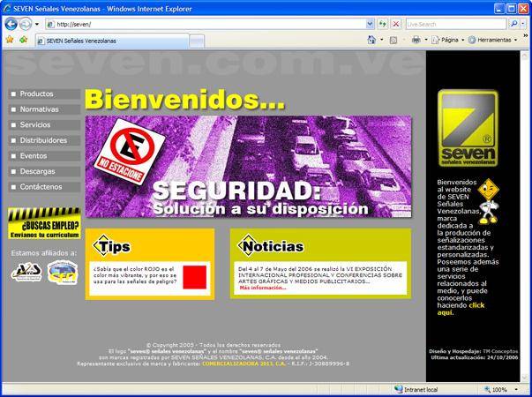
Task: Click the Refresh page icon
Action: [x=382, y=24]
